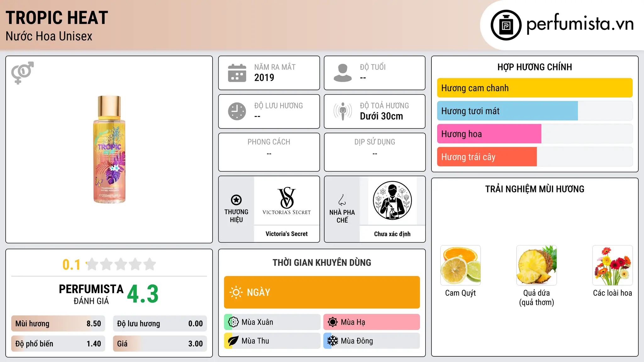Click the star badge icon above Thương hiệu
644x362 pixels.
point(236,200)
